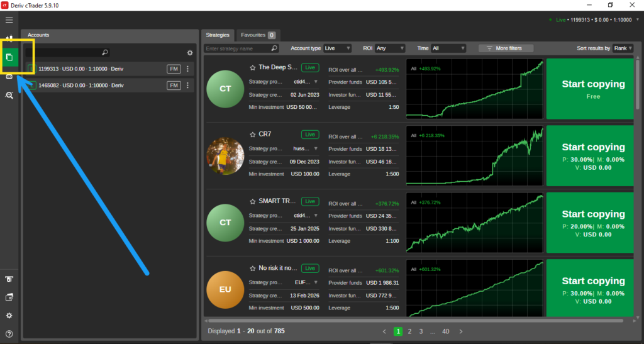644x344 pixels.
Task: Expand the top-right live account selector arrow
Action: (x=638, y=19)
